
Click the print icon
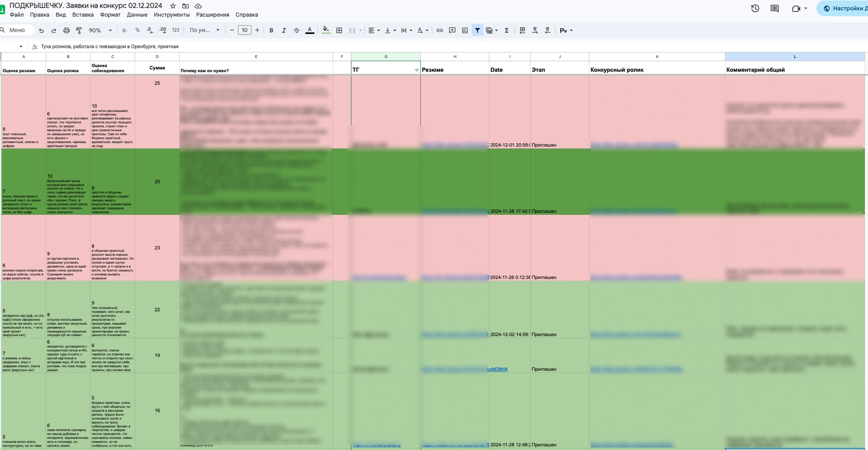(x=67, y=31)
